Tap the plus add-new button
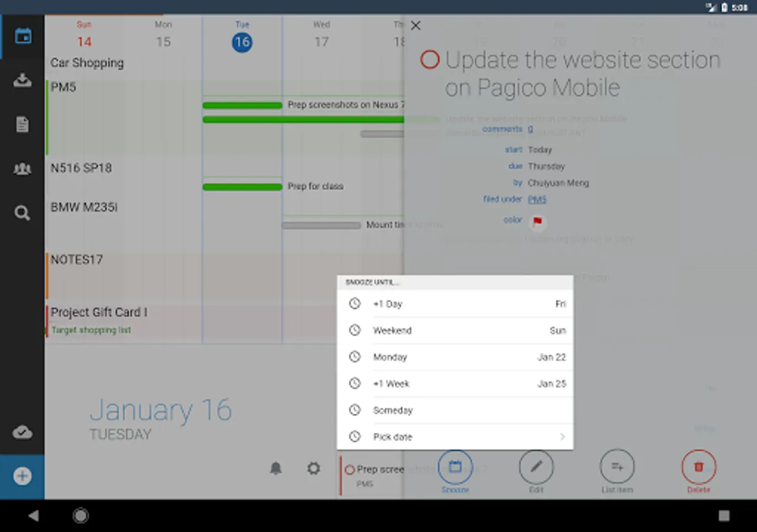 tap(22, 476)
